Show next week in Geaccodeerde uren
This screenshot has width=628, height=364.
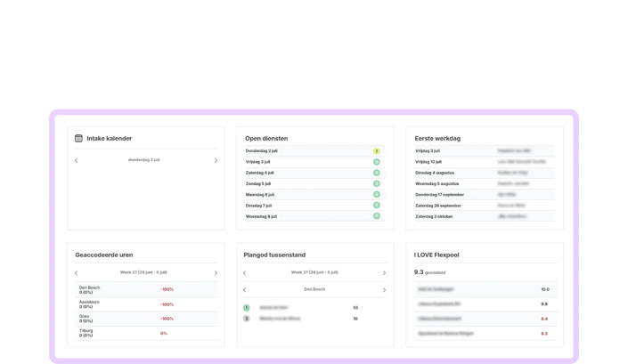216,273
